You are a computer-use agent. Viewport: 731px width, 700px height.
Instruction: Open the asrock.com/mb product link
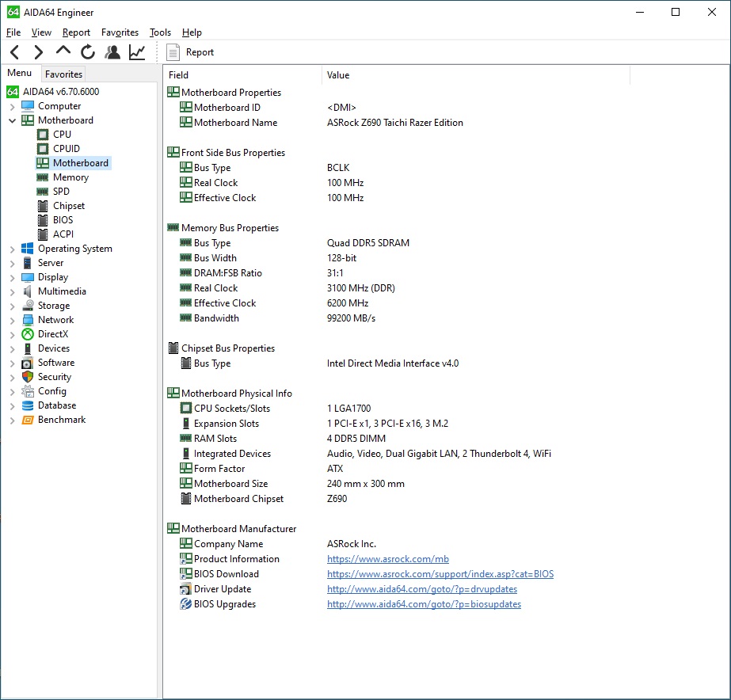tap(388, 559)
